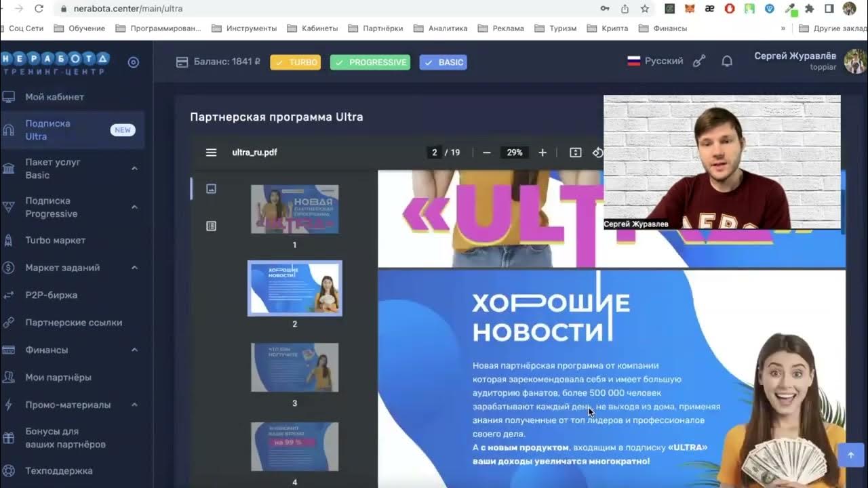The height and width of the screenshot is (488, 868).
Task: Click the Сергей Журавлёв username text
Action: coord(795,56)
